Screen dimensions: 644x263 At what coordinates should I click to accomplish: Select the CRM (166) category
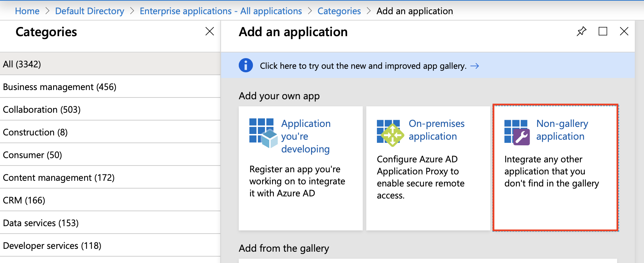click(110, 200)
